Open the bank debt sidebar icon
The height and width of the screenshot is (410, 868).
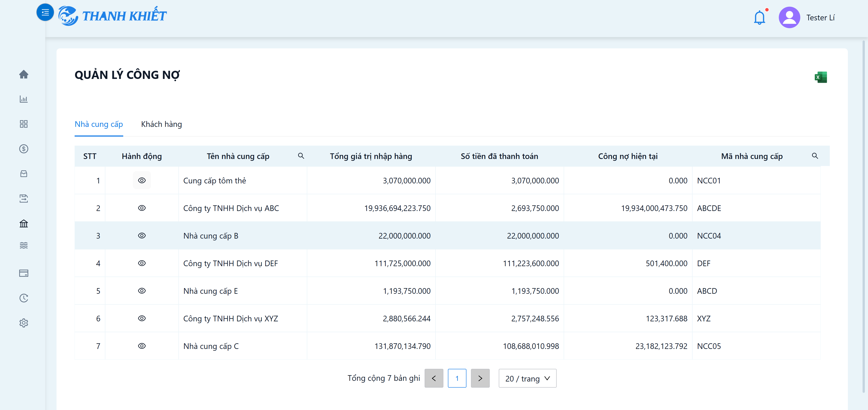point(24,223)
